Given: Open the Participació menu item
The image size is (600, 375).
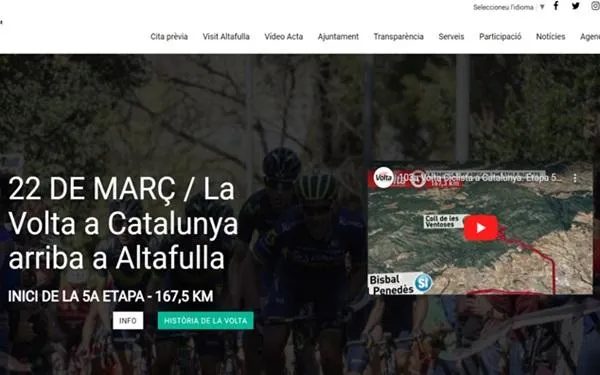Looking at the screenshot, I should (500, 36).
